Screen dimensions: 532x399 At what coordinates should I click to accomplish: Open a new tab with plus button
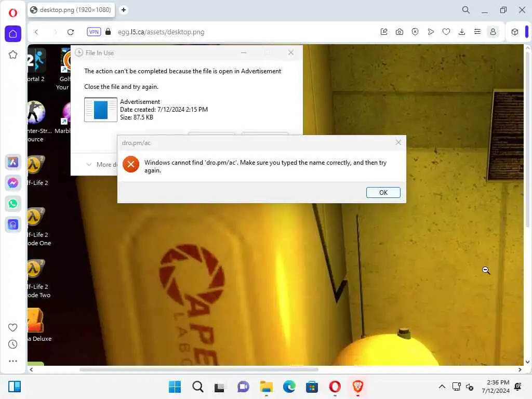[124, 10]
